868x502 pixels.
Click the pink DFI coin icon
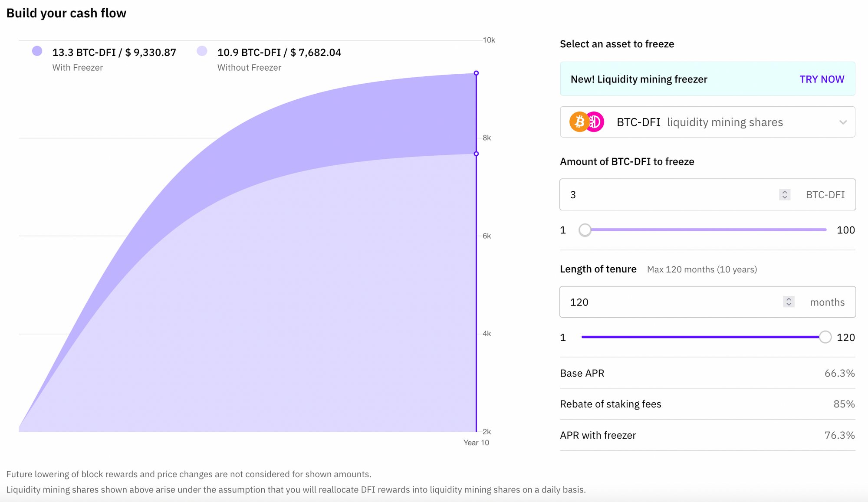pos(596,122)
